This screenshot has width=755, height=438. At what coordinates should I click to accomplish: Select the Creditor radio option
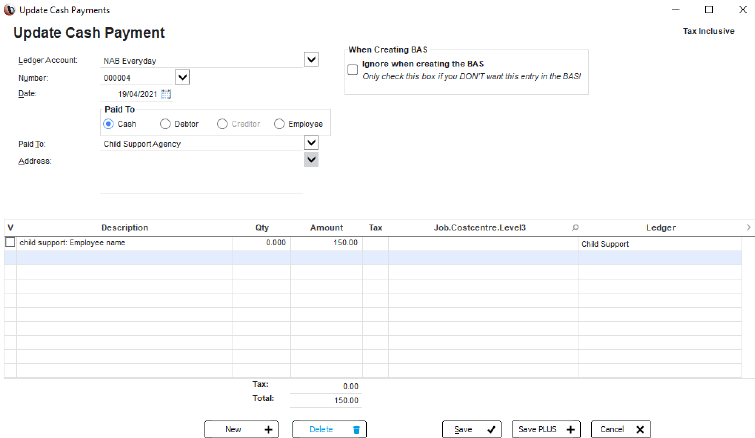(222, 124)
